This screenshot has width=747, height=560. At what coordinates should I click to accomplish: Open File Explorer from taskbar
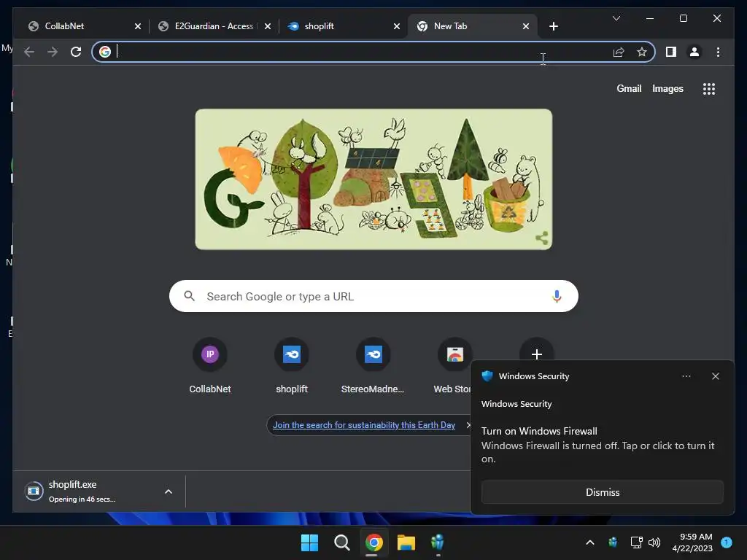[406, 542]
